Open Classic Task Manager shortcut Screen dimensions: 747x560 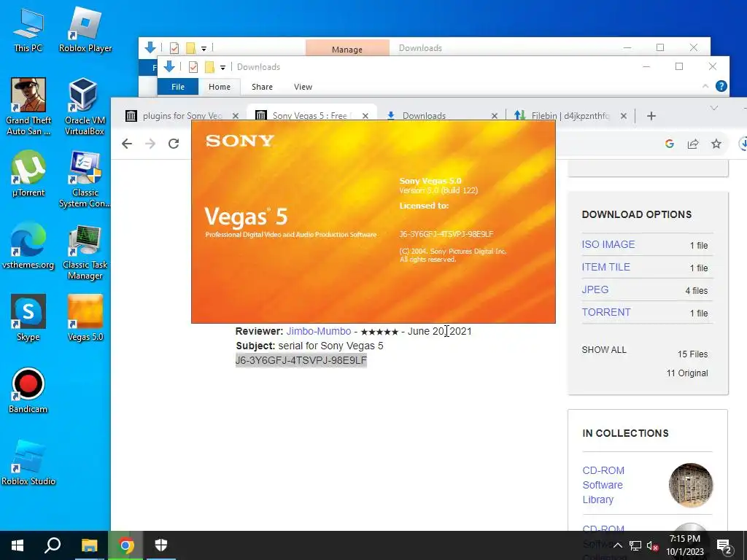click(x=85, y=252)
